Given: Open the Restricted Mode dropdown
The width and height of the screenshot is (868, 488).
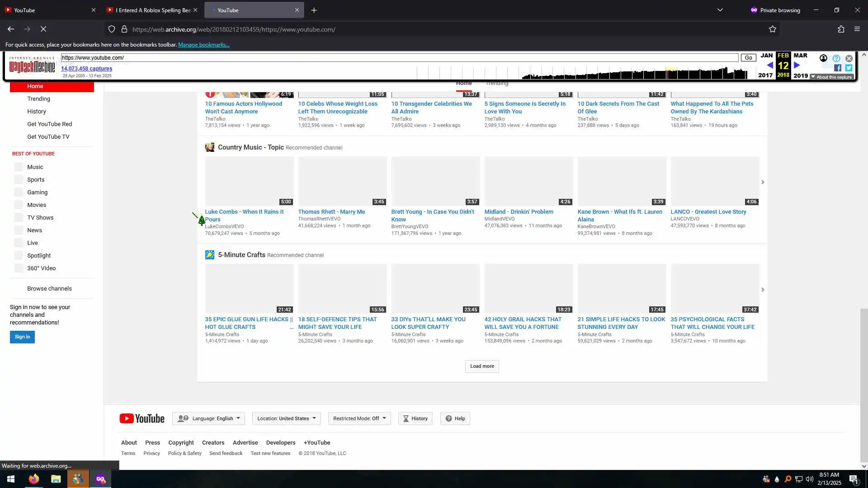Looking at the screenshot, I should click(x=359, y=418).
